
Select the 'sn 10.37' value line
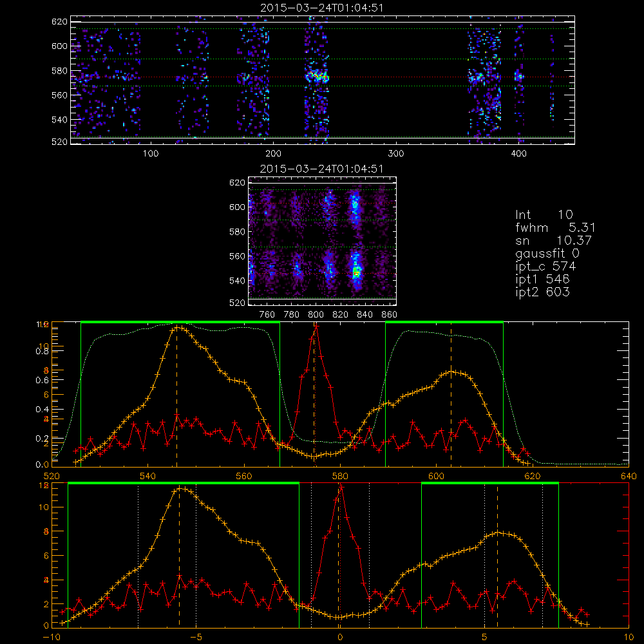tap(554, 240)
